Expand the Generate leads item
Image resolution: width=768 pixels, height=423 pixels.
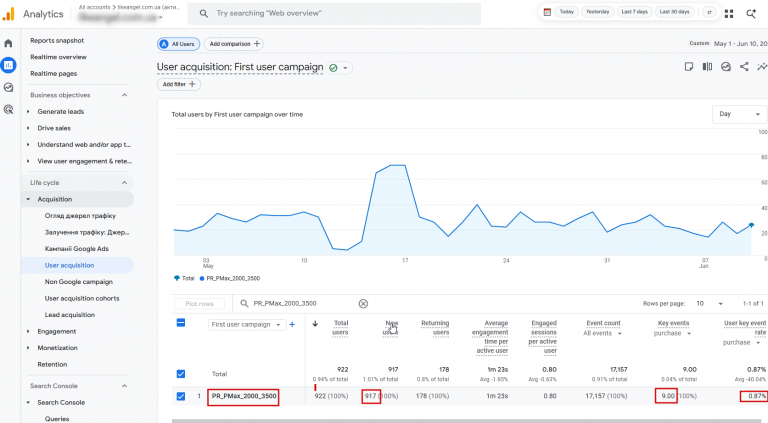(28, 112)
